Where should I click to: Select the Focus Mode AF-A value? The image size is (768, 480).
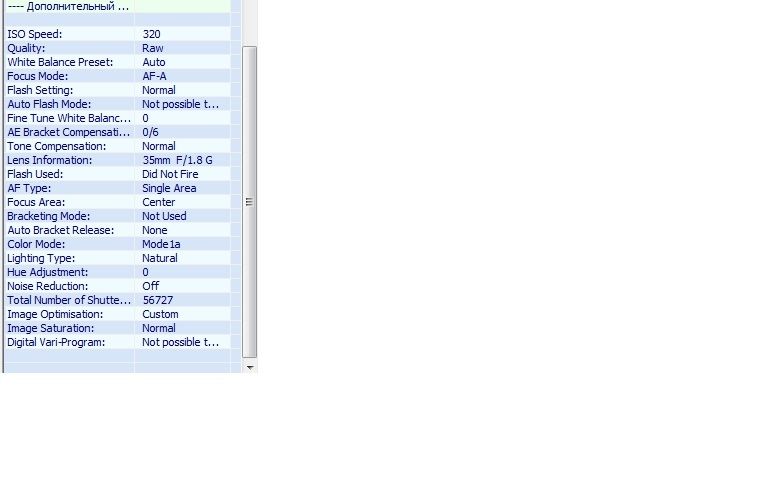click(154, 76)
